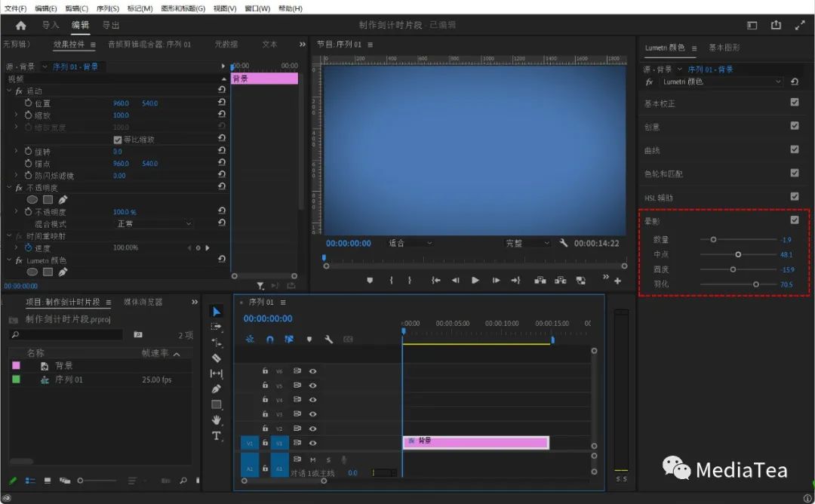Open timeline display settings wrench
This screenshot has width=815, height=504.
tap(328, 340)
